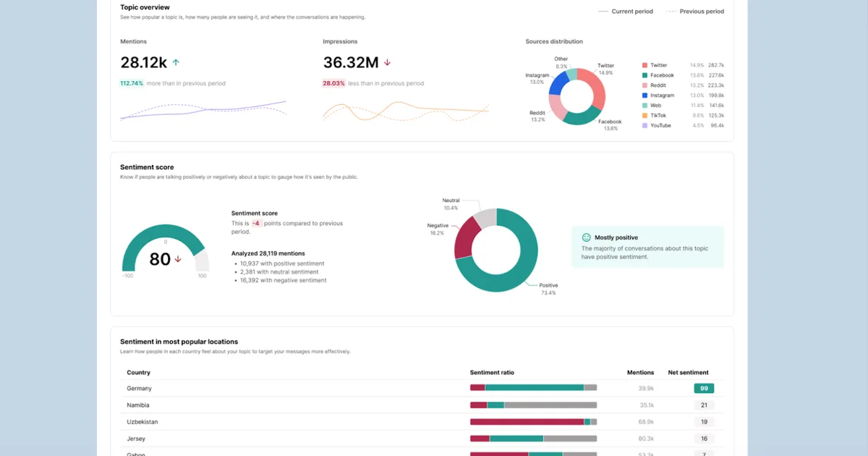
Task: Click the Mentions table column header
Action: 640,373
